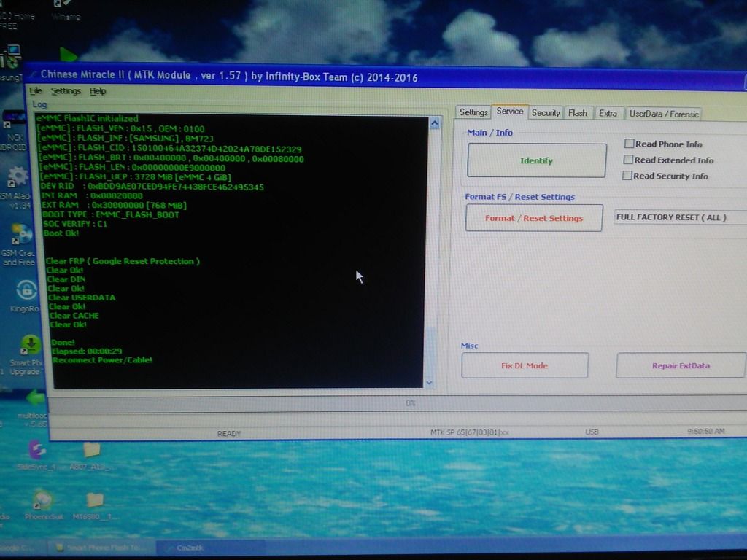Tick the Read Extended Info checkbox
This screenshot has width=747, height=560.
point(627,160)
